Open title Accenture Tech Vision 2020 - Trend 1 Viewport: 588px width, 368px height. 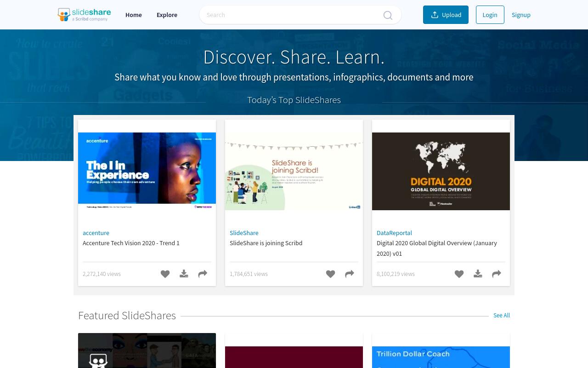click(x=131, y=243)
